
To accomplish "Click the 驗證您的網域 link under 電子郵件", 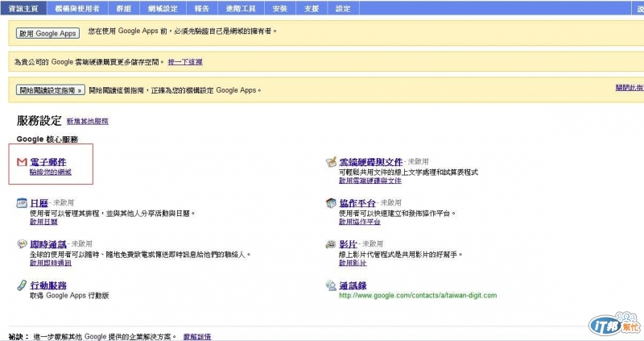I will 51,172.
